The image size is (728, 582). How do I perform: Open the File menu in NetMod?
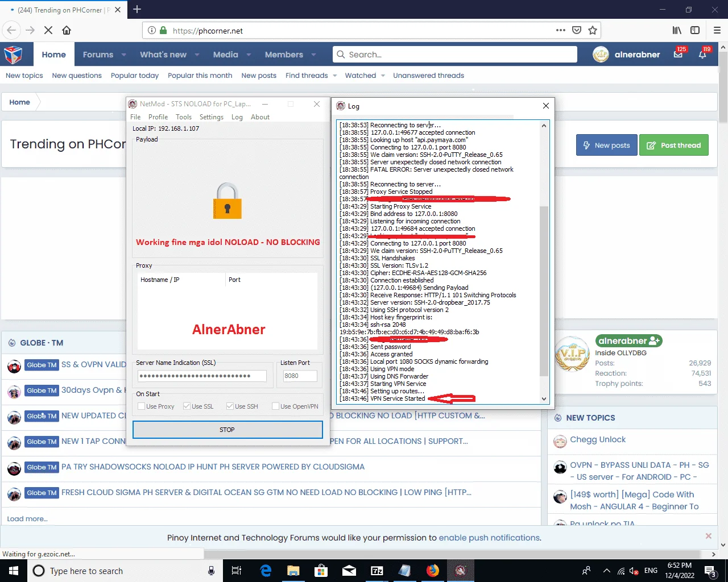tap(135, 117)
